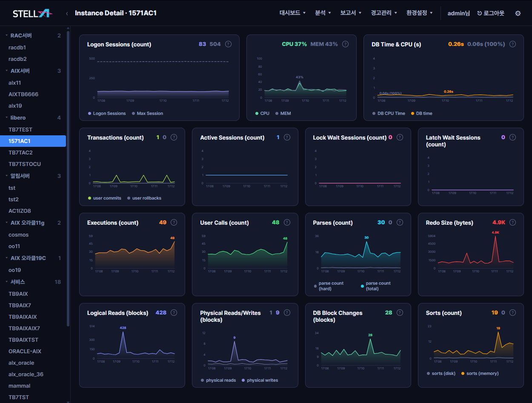The width and height of the screenshot is (532, 403).
Task: Toggle Logon Sessions legend series
Action: tap(107, 114)
